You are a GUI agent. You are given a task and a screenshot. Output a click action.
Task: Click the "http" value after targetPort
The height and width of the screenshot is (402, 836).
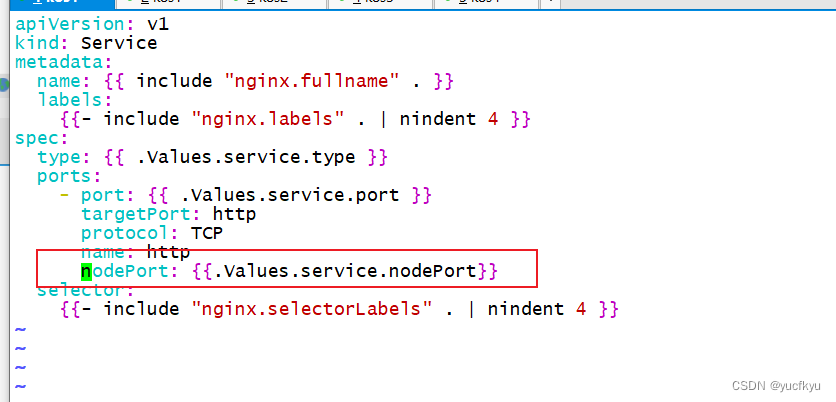235,214
